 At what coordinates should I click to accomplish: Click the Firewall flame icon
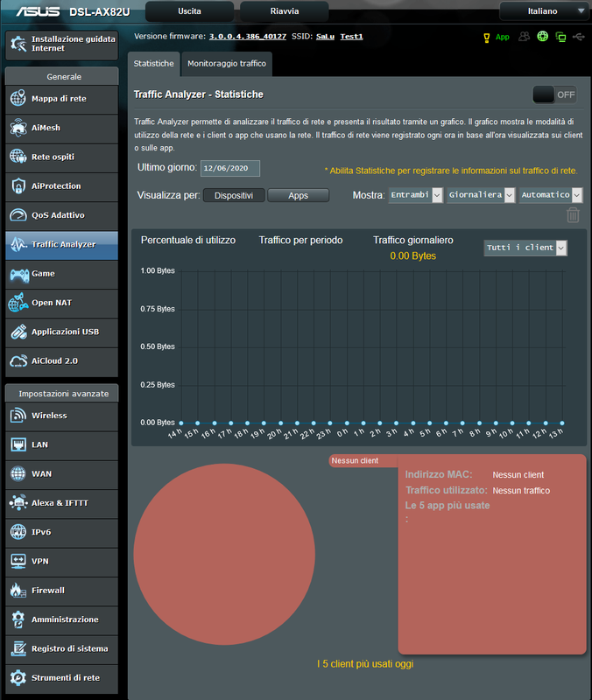pos(18,590)
